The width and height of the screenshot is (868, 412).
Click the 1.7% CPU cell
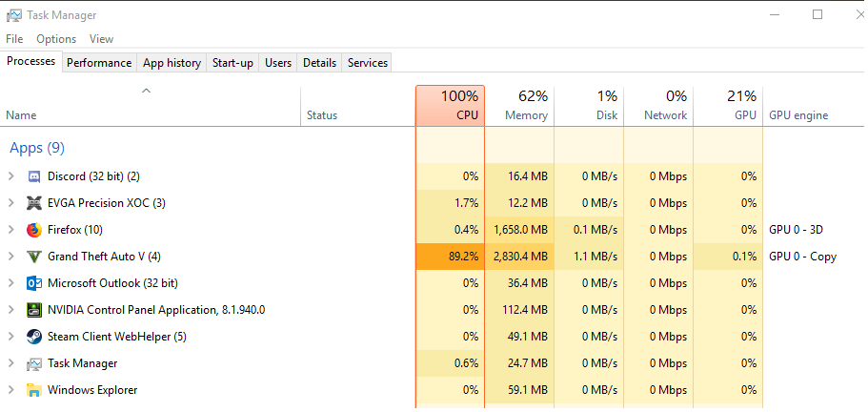point(450,203)
